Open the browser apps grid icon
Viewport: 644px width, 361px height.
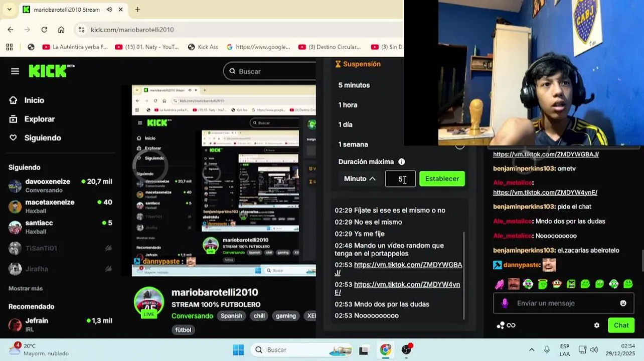point(10,47)
